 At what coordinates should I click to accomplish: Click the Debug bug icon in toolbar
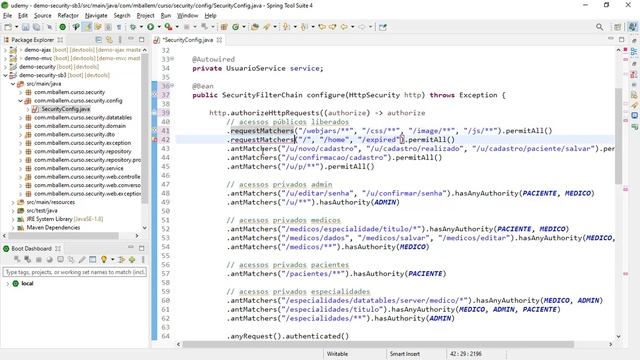pyautogui.click(x=133, y=27)
